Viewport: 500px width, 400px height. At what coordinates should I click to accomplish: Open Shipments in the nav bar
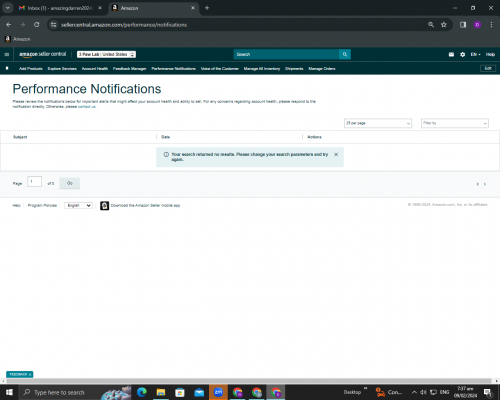click(x=294, y=69)
